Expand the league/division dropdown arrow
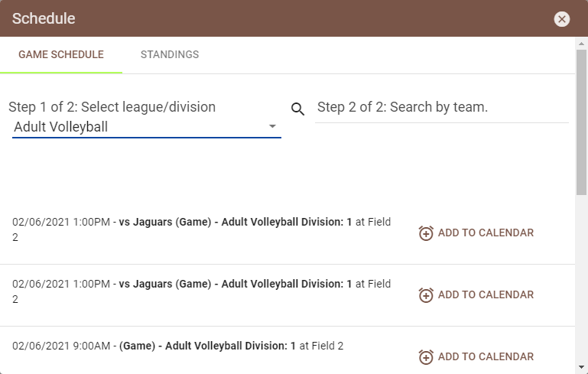The height and width of the screenshot is (374, 588). pyautogui.click(x=271, y=127)
